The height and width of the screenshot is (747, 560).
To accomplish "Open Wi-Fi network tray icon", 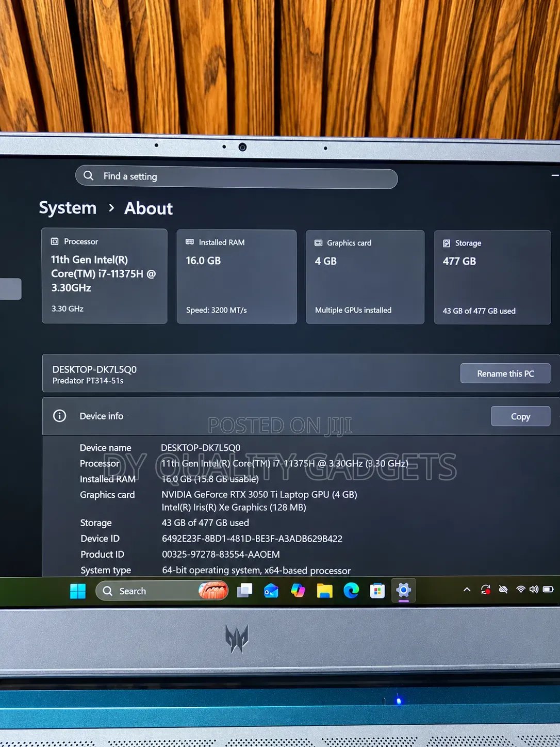I will pos(521,589).
